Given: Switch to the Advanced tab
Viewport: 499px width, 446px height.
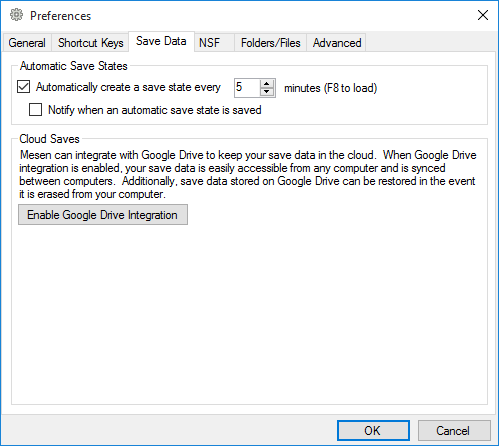Looking at the screenshot, I should tap(337, 43).
